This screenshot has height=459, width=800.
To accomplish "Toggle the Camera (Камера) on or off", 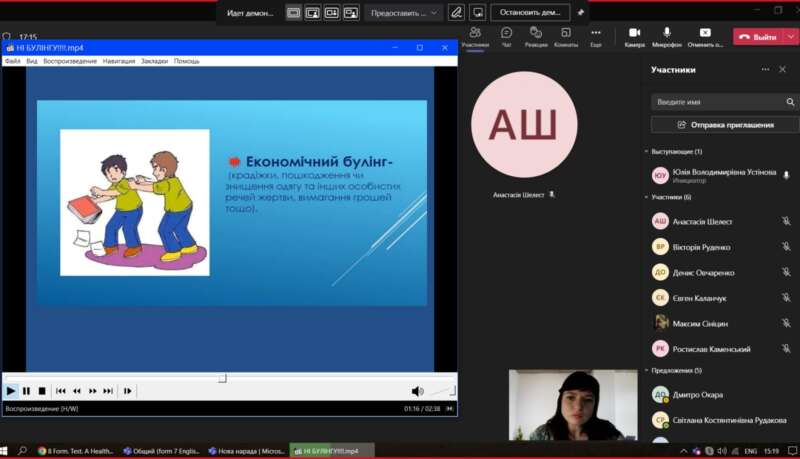I will 634,35.
